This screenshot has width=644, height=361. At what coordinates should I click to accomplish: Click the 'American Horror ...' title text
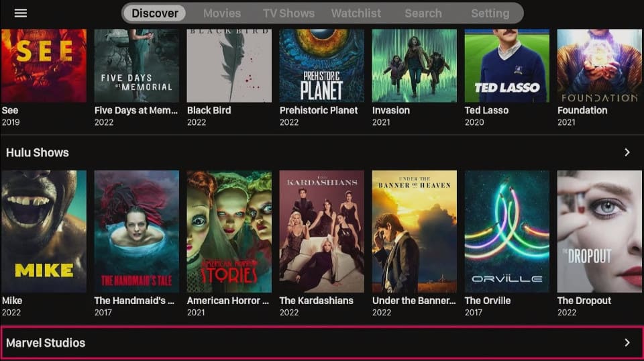(x=228, y=300)
